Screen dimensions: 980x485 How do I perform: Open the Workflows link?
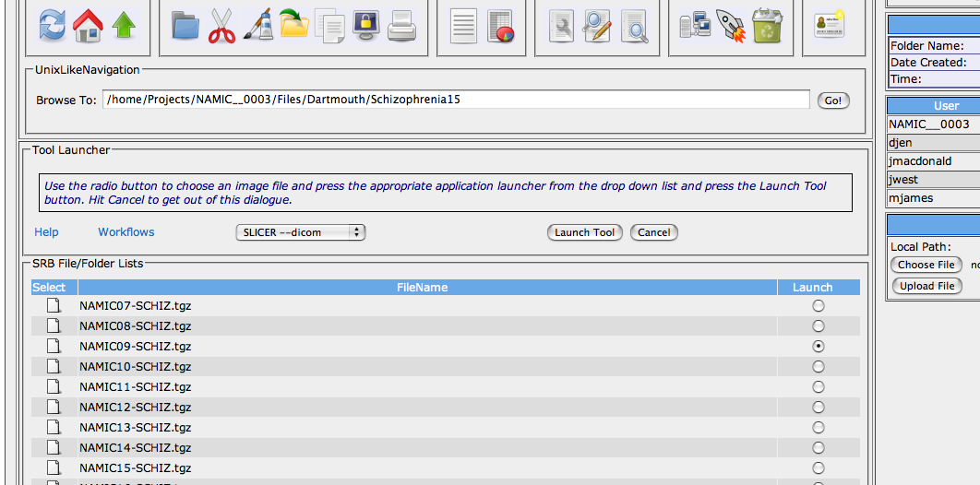coord(126,232)
